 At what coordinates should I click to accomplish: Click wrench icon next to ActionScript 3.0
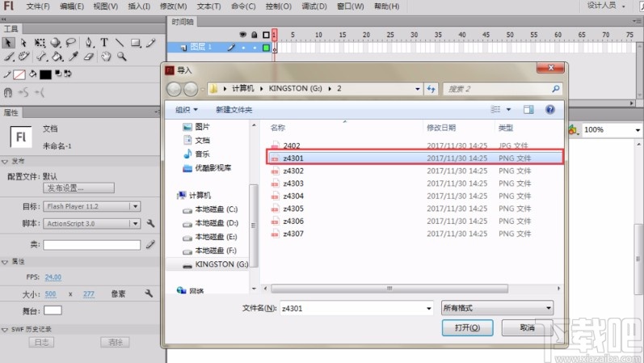(x=151, y=223)
